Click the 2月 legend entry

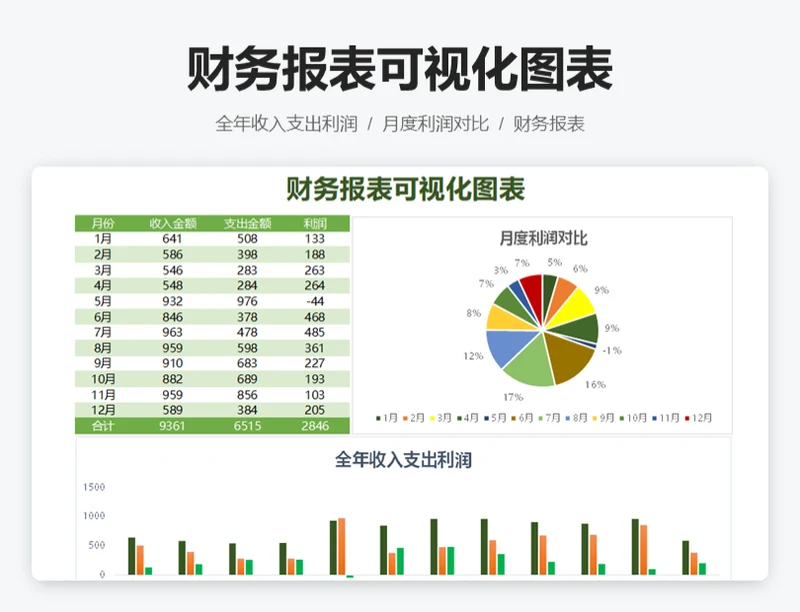coord(414,418)
